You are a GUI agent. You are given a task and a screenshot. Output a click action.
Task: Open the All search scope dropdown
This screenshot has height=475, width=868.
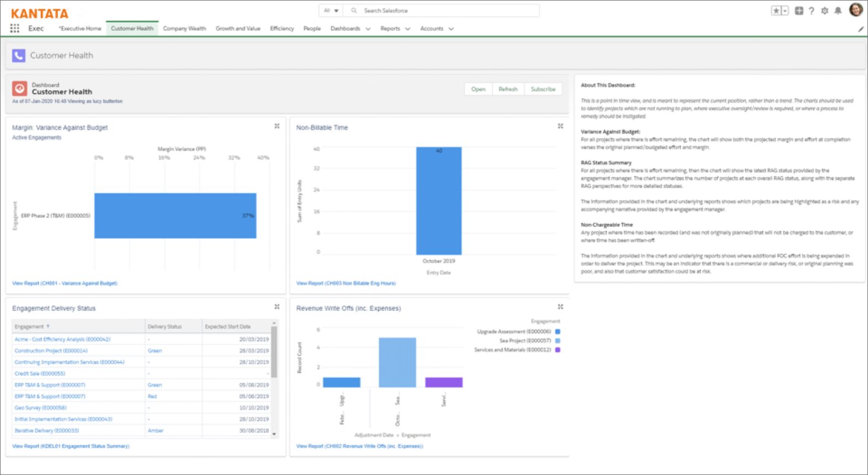click(x=331, y=10)
